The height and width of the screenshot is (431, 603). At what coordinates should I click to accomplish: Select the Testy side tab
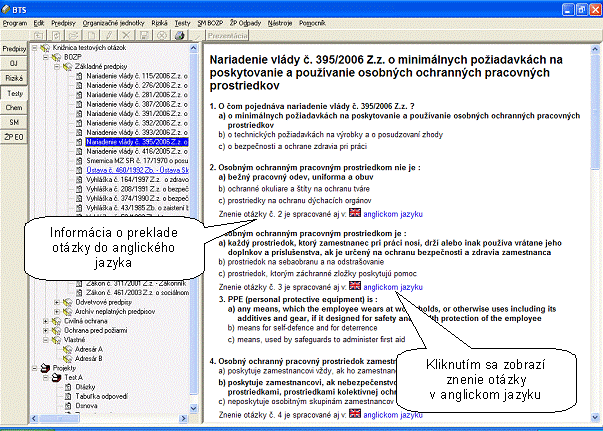pyautogui.click(x=15, y=93)
